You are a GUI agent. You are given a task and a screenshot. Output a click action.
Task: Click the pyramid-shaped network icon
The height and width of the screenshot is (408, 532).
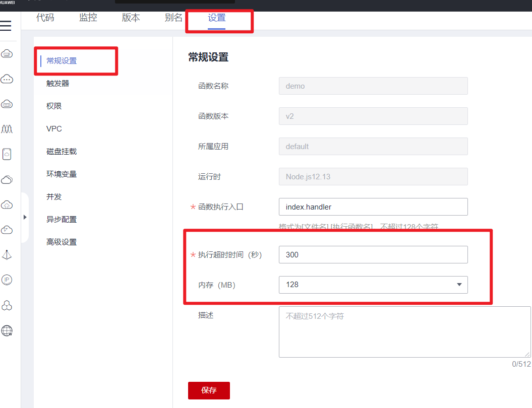7,255
